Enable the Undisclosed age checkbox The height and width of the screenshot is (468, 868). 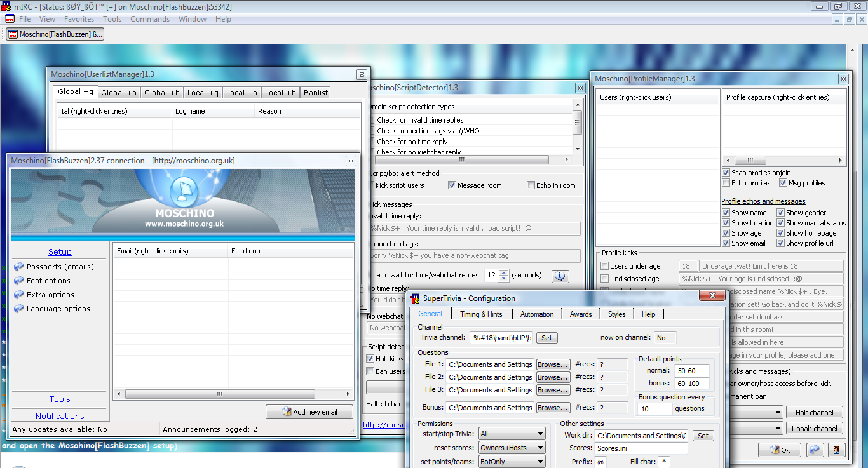coord(605,279)
